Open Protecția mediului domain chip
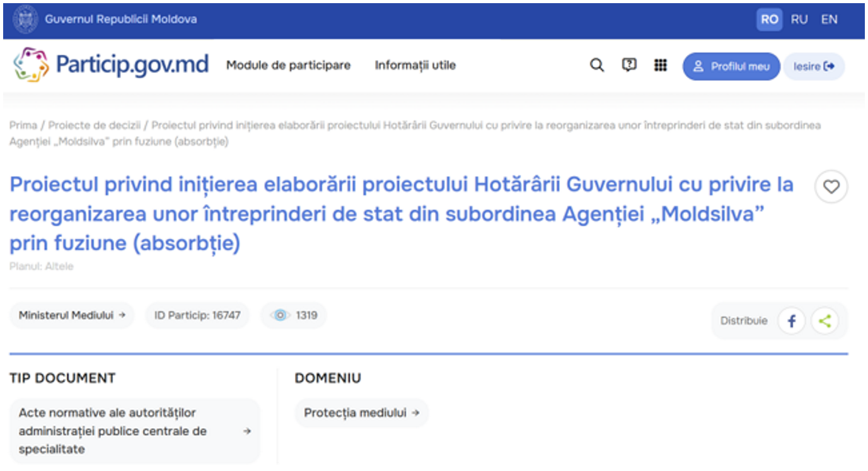The width and height of the screenshot is (868, 471). [362, 413]
